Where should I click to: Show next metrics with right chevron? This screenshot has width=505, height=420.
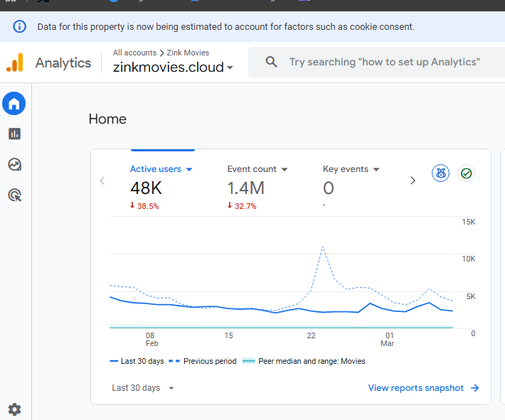pyautogui.click(x=413, y=181)
